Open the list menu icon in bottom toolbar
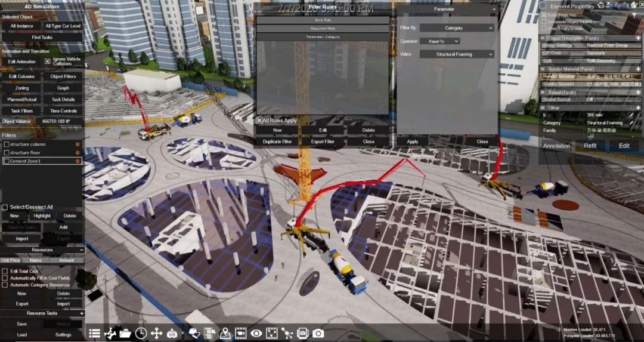Viewport: 644px width, 342px height. click(94, 334)
